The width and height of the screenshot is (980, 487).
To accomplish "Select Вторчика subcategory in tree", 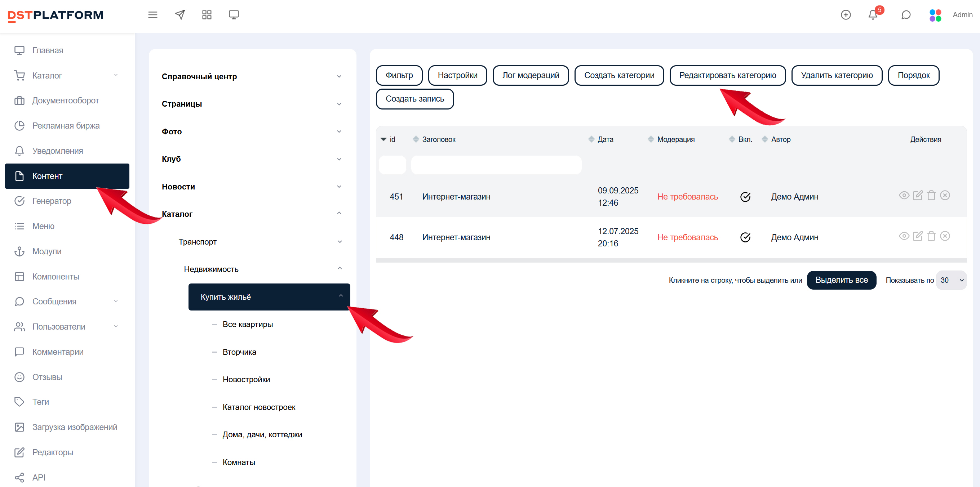I will (x=239, y=352).
